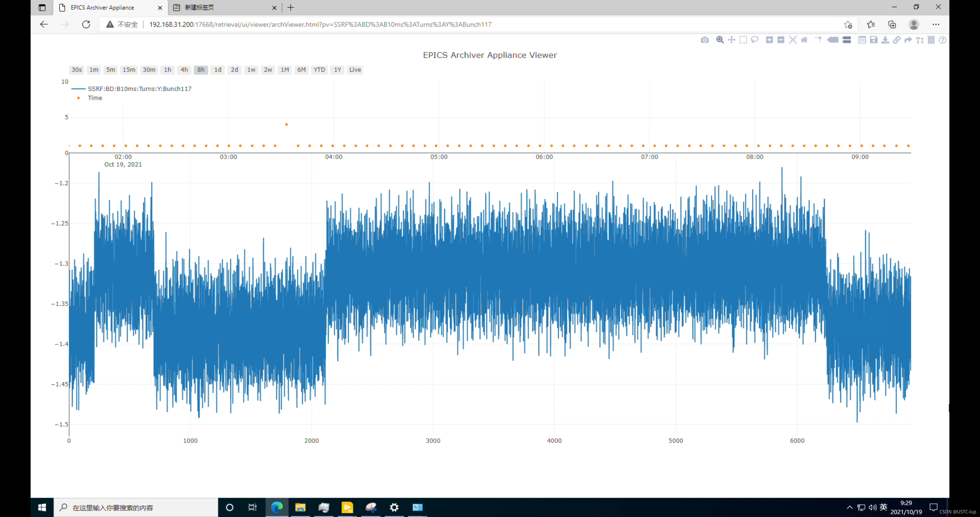Select the 30m time range
This screenshot has width=980, height=517.
[149, 70]
